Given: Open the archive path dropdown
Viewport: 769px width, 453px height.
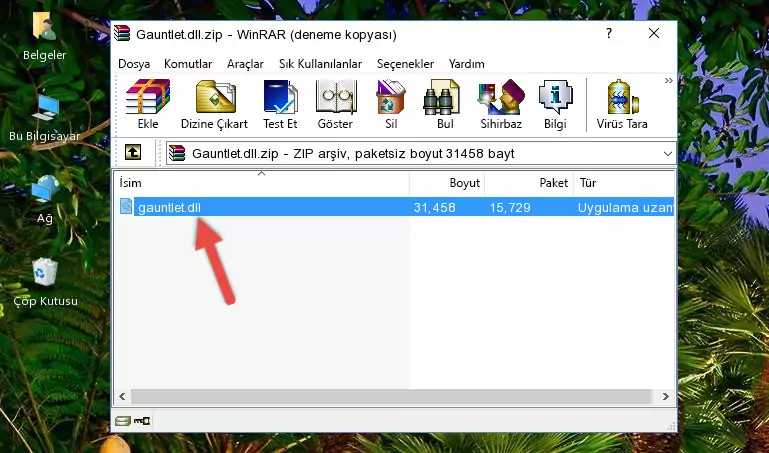Looking at the screenshot, I should pos(667,153).
